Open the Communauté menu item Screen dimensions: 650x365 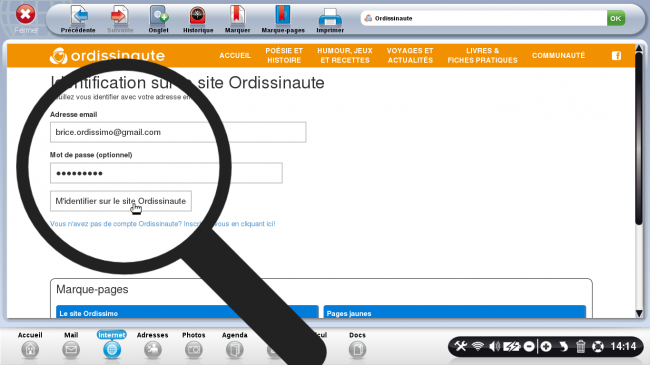(558, 56)
